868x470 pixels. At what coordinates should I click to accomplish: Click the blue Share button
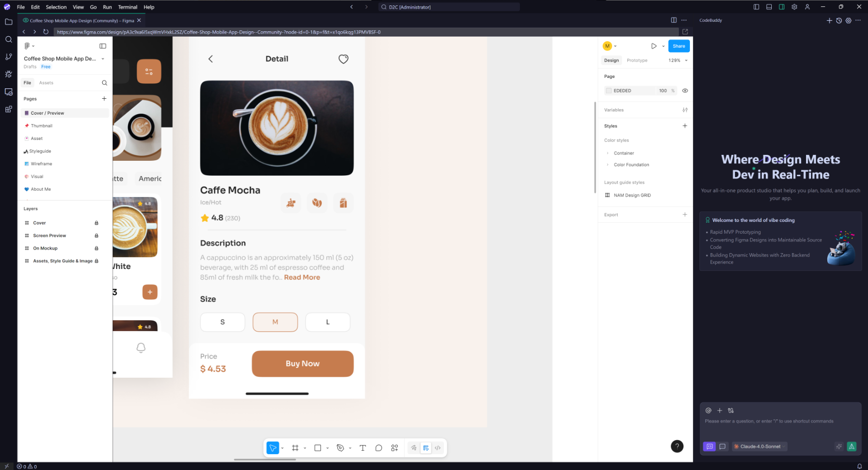[x=679, y=46]
